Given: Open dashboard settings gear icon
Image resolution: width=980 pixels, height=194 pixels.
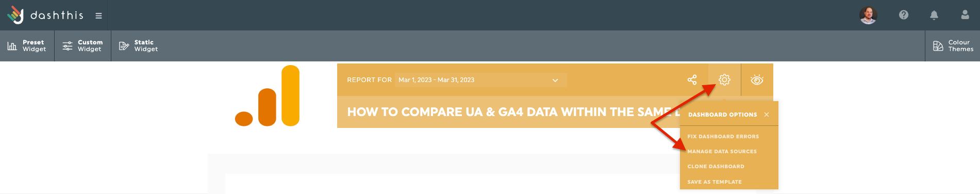Looking at the screenshot, I should 725,80.
